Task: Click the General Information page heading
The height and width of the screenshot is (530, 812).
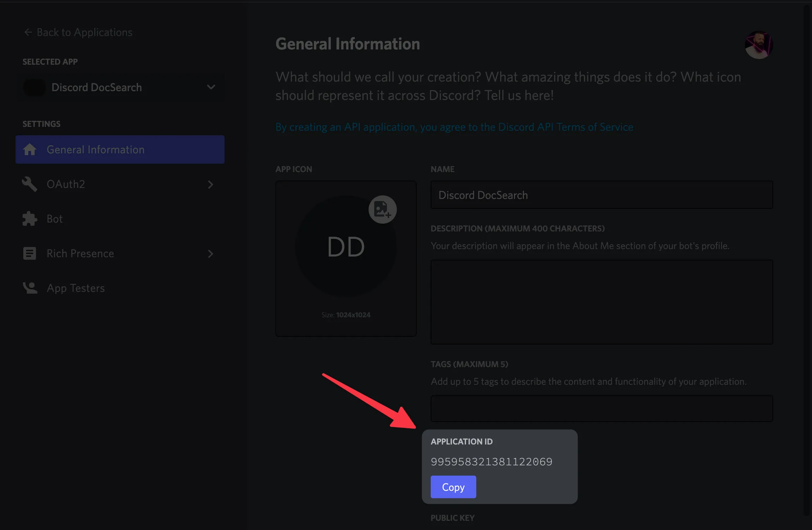Action: click(348, 44)
